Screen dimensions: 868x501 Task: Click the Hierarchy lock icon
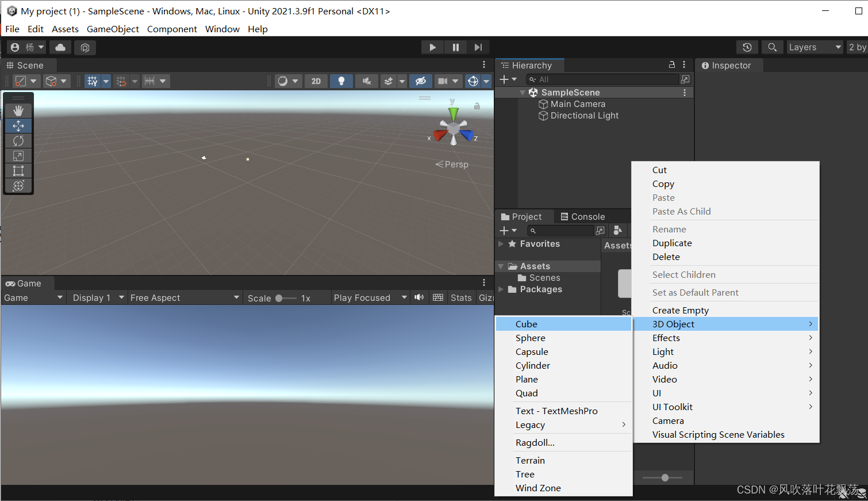tap(671, 64)
